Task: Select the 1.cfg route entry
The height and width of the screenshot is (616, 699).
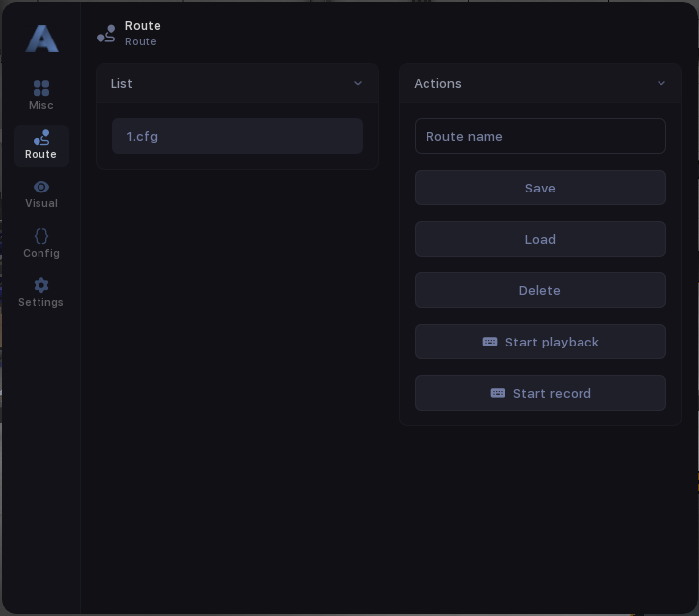Action: tap(237, 136)
